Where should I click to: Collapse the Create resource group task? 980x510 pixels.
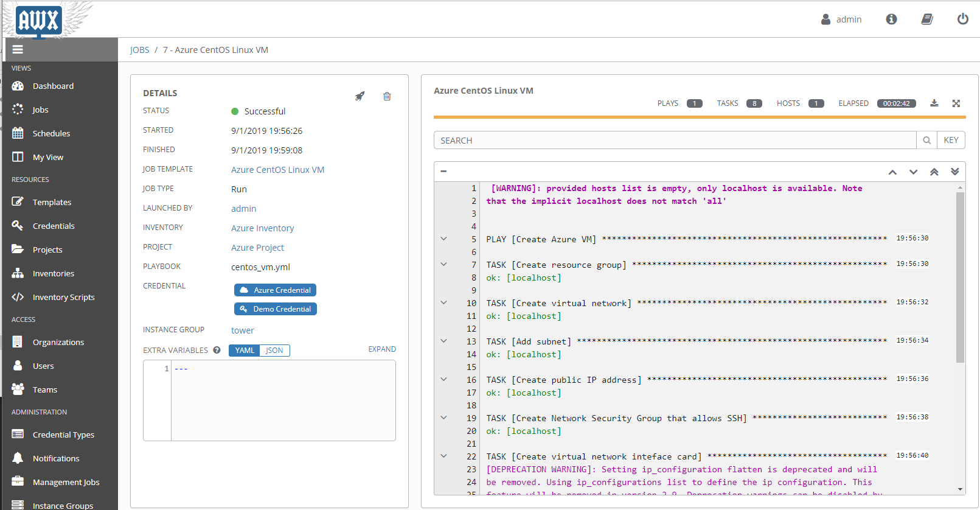tap(443, 264)
